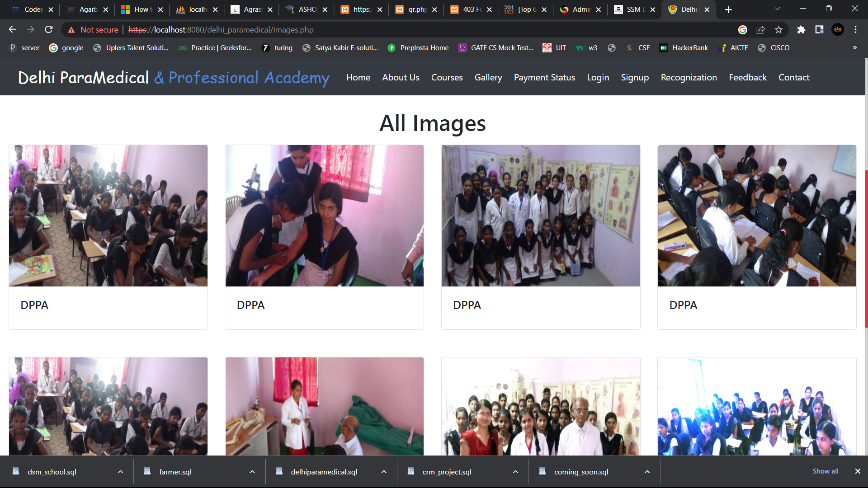Open doctor in white coat photo
The image size is (868, 488).
(x=325, y=406)
